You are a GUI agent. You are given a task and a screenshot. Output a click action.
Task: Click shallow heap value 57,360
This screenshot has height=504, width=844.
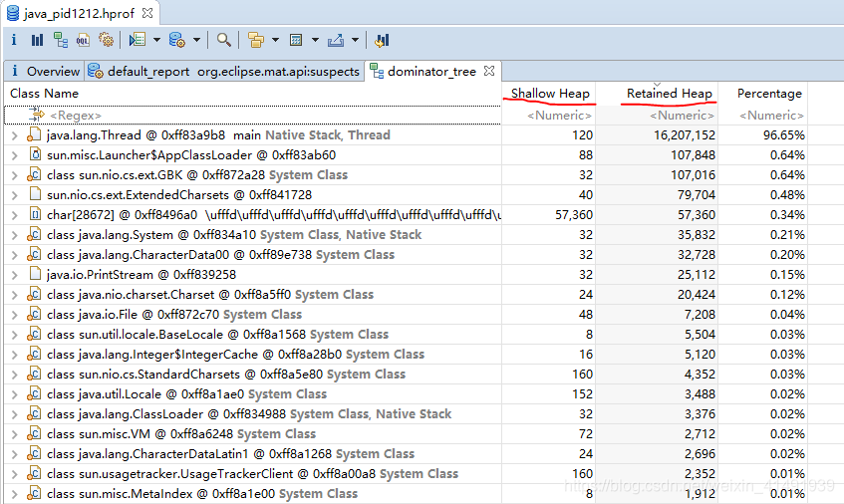pyautogui.click(x=574, y=214)
